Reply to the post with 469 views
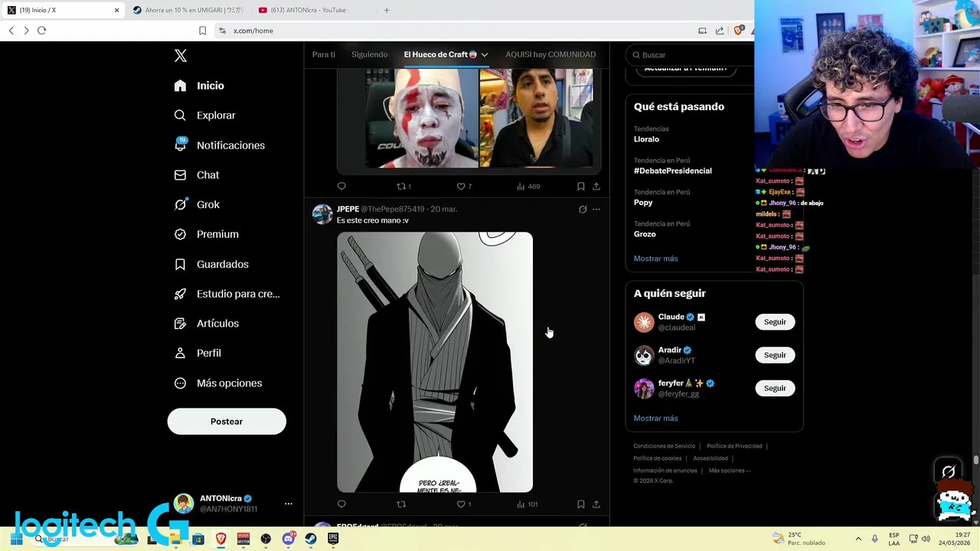The width and height of the screenshot is (980, 551). pyautogui.click(x=341, y=186)
